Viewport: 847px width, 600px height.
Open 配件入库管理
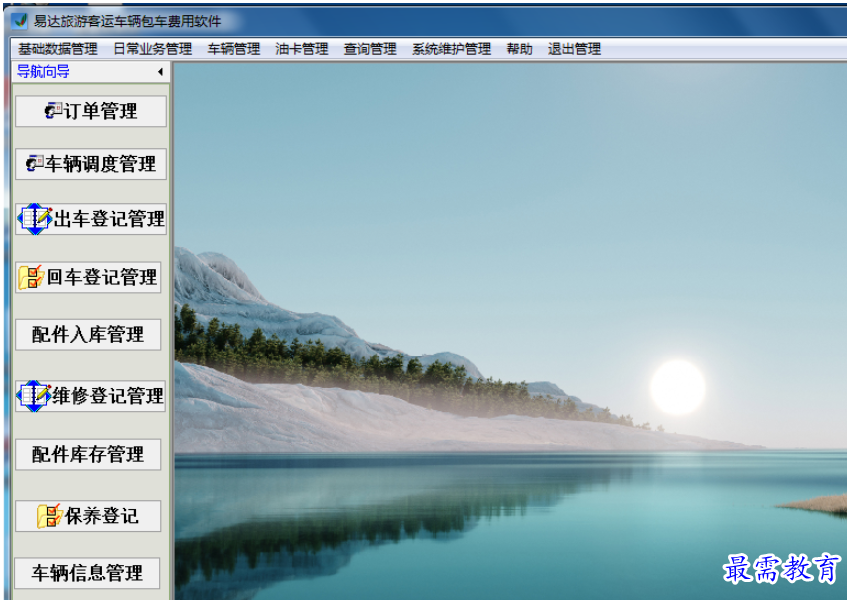[x=88, y=335]
